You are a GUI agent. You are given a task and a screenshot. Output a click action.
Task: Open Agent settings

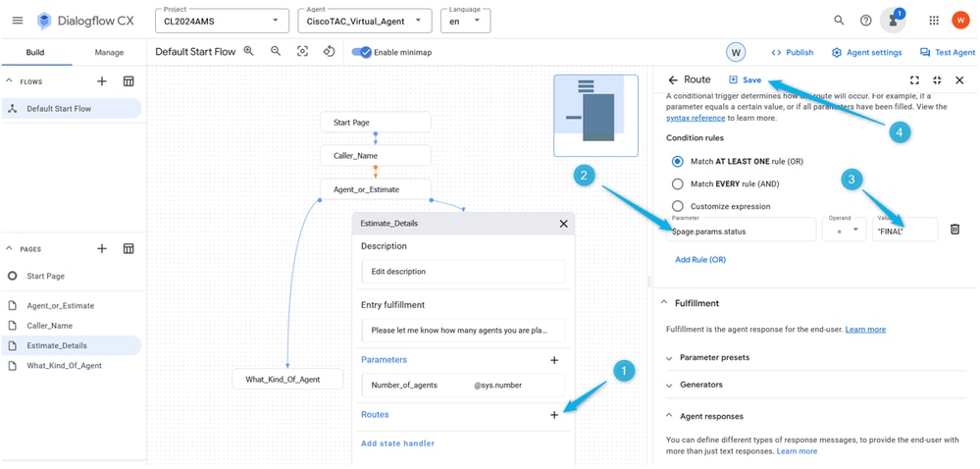[867, 53]
